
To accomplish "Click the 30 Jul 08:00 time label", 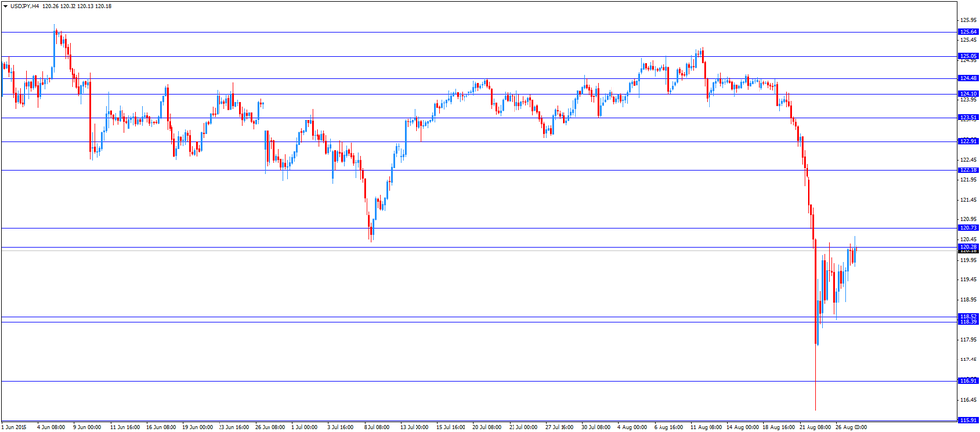I will [x=598, y=428].
